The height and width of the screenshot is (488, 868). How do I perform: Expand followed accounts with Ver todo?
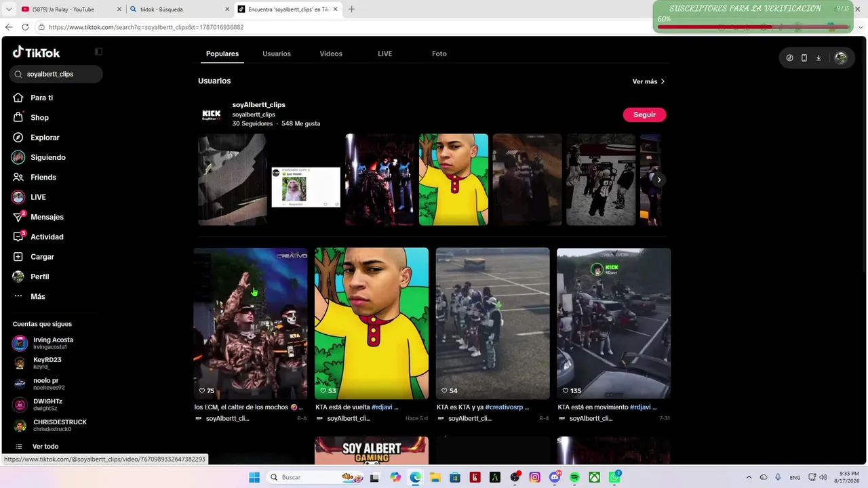[45, 447]
